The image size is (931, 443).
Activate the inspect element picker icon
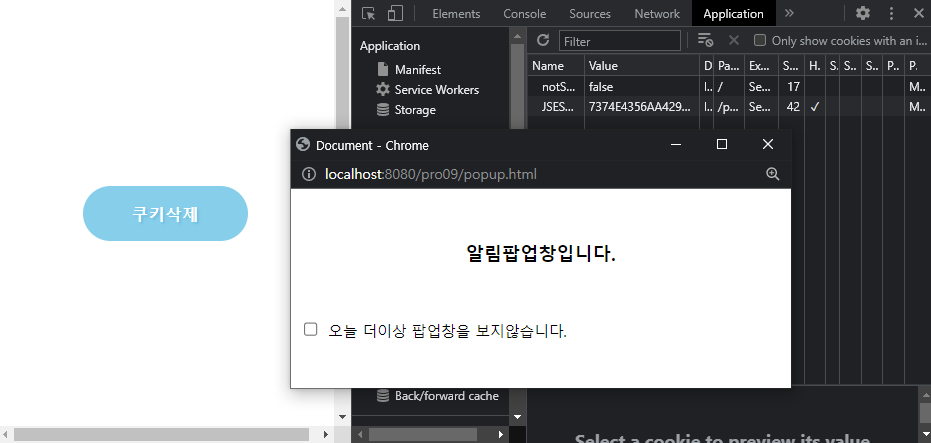pos(369,14)
